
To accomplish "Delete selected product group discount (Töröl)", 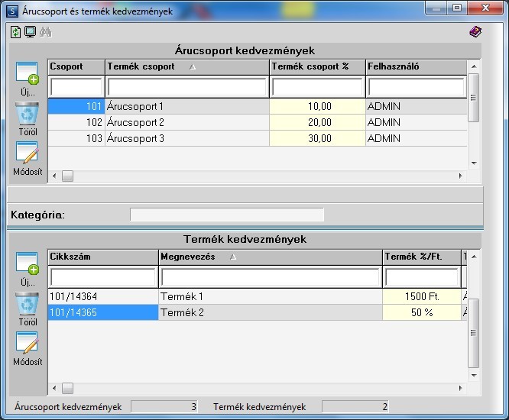I will point(28,119).
